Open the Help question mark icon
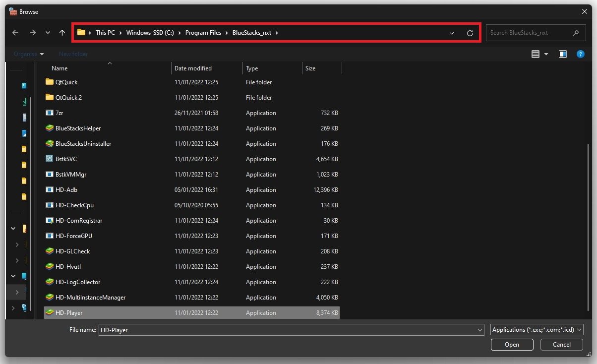 [580, 54]
